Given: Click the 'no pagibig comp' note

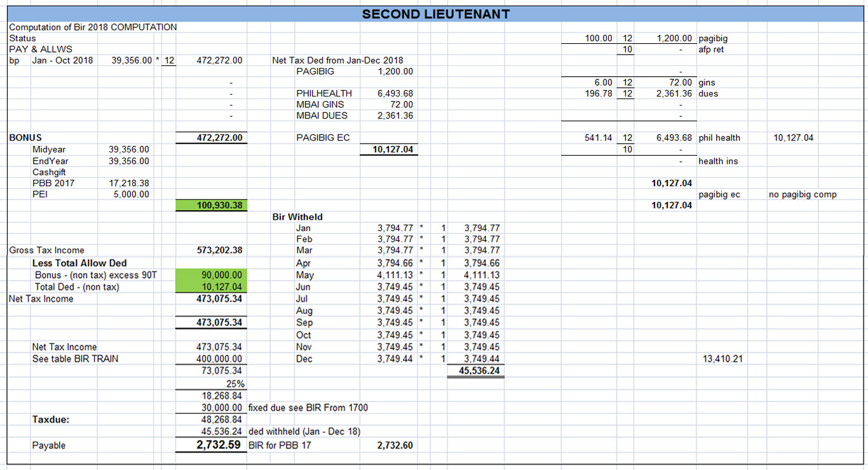Looking at the screenshot, I should (x=803, y=194).
